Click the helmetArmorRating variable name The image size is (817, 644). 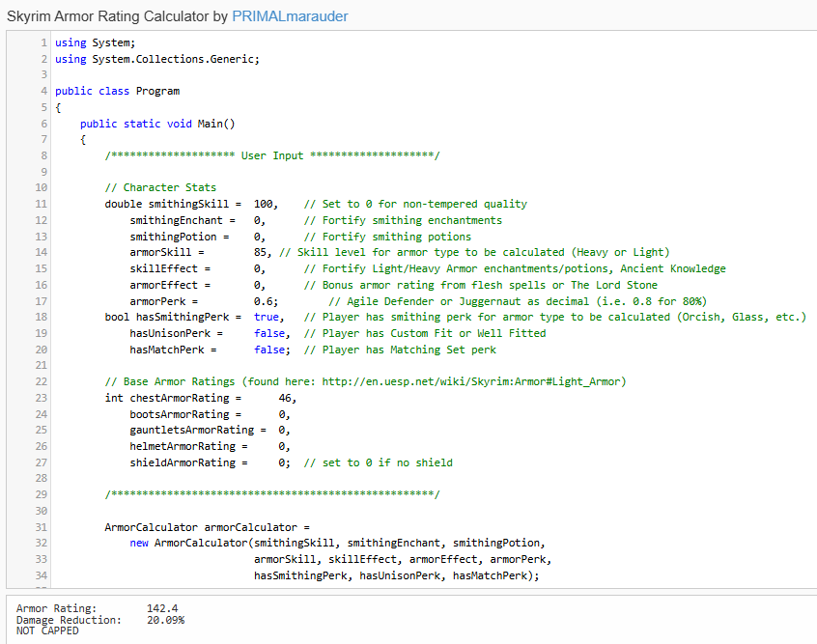point(183,446)
